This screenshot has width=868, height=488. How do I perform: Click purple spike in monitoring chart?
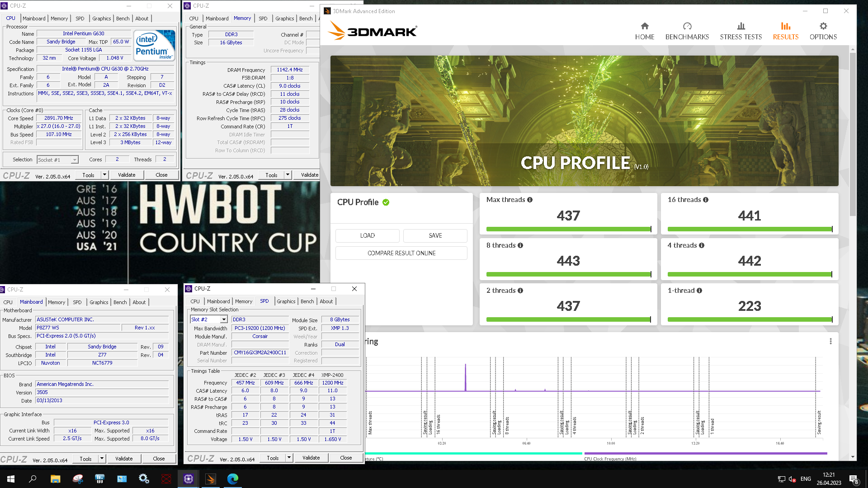[x=465, y=377]
